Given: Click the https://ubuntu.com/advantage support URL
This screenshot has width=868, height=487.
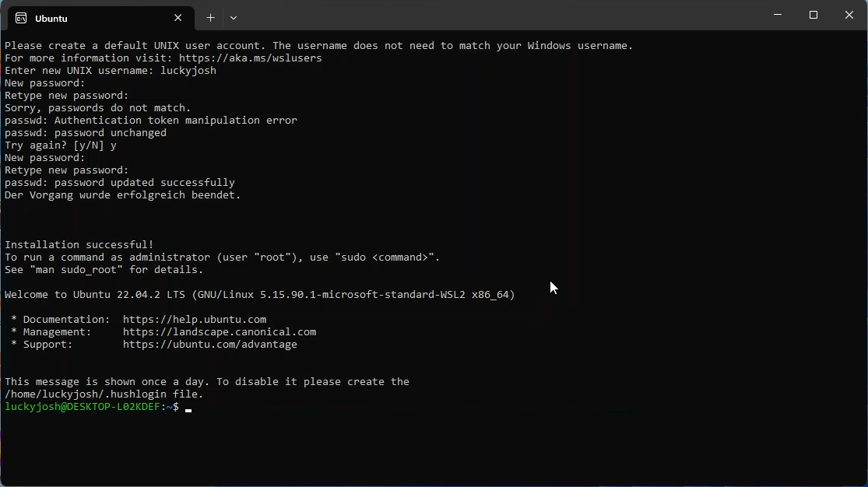Looking at the screenshot, I should (210, 344).
